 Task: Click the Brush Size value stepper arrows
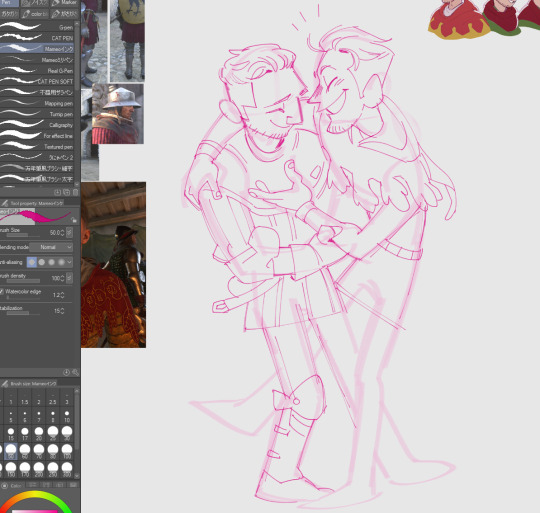click(x=62, y=233)
